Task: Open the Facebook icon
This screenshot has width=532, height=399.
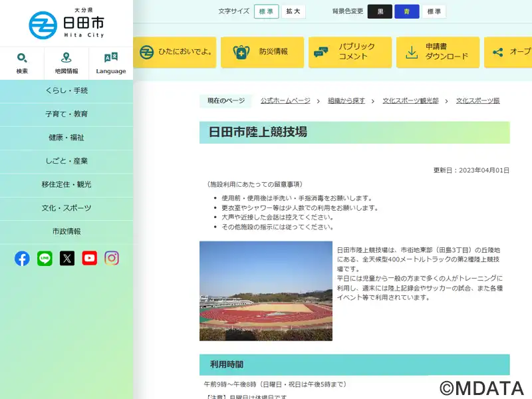Action: pos(22,258)
